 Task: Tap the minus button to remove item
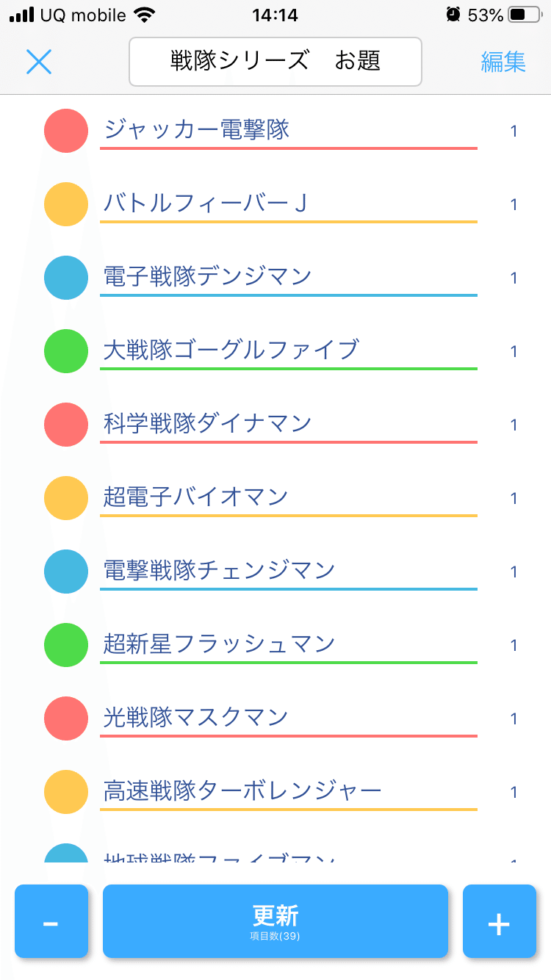coord(51,921)
